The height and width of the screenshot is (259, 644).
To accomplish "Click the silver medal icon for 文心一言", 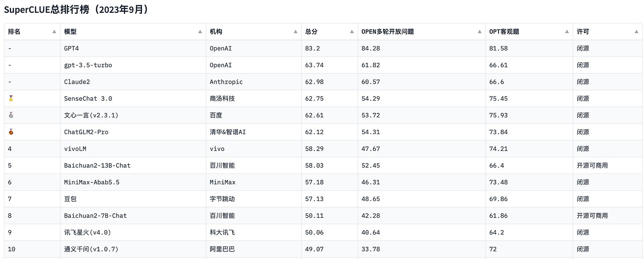I will point(11,116).
